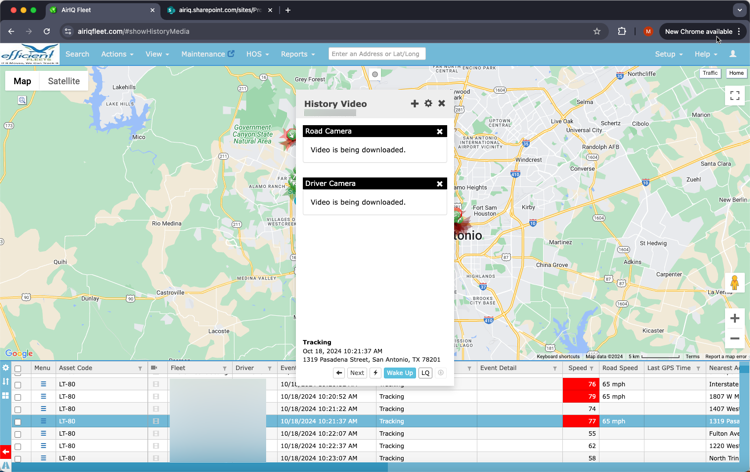
Task: Open Street View pegman
Action: tap(735, 283)
